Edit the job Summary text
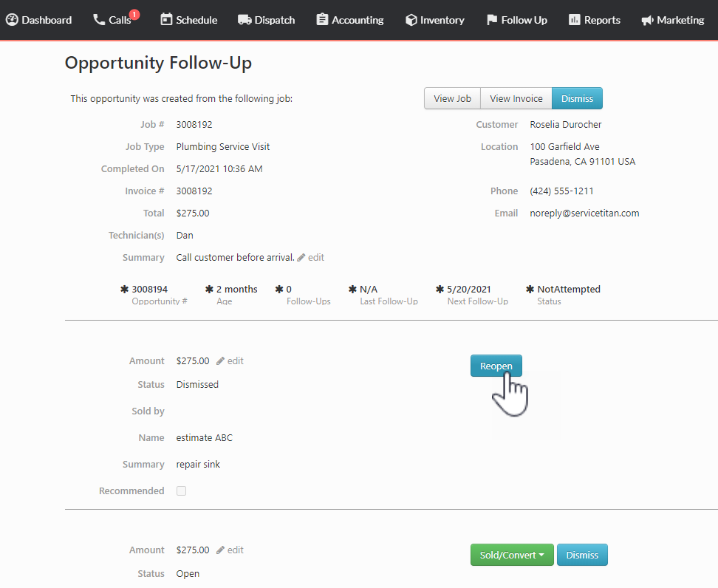Viewport: 718px width, 588px height. click(311, 258)
